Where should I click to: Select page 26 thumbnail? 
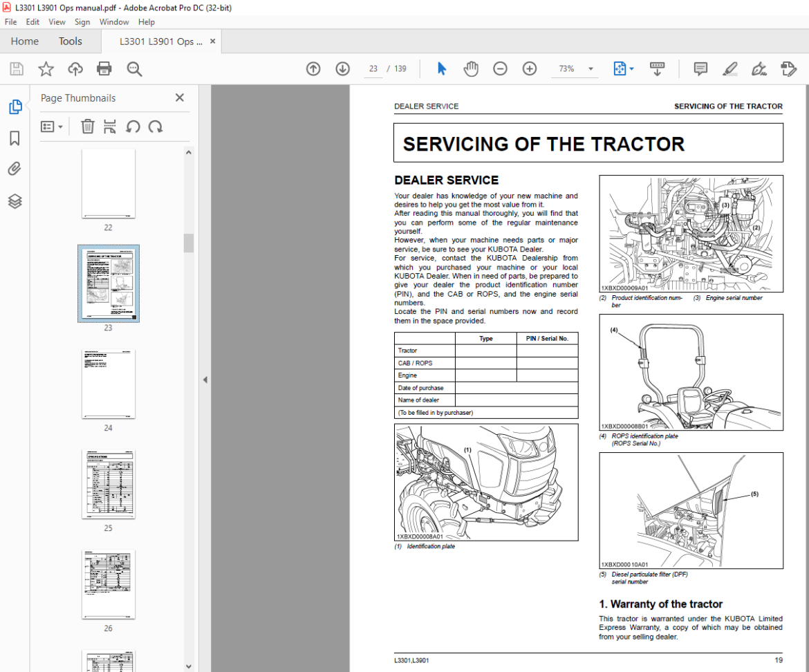coord(109,584)
